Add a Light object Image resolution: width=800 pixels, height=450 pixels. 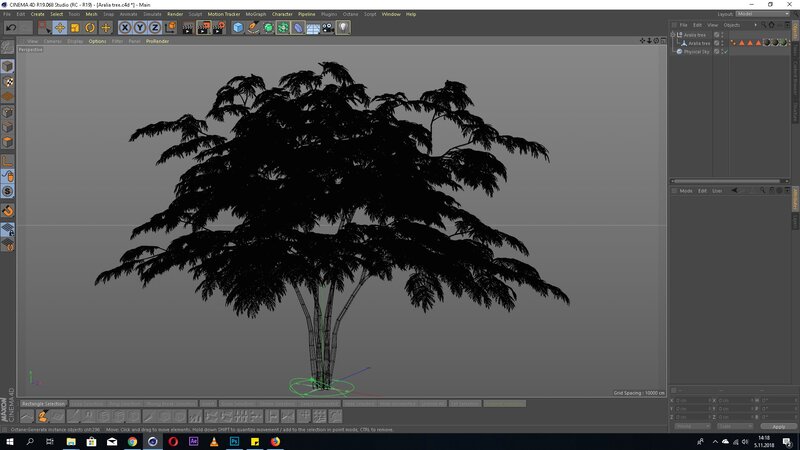click(343, 28)
